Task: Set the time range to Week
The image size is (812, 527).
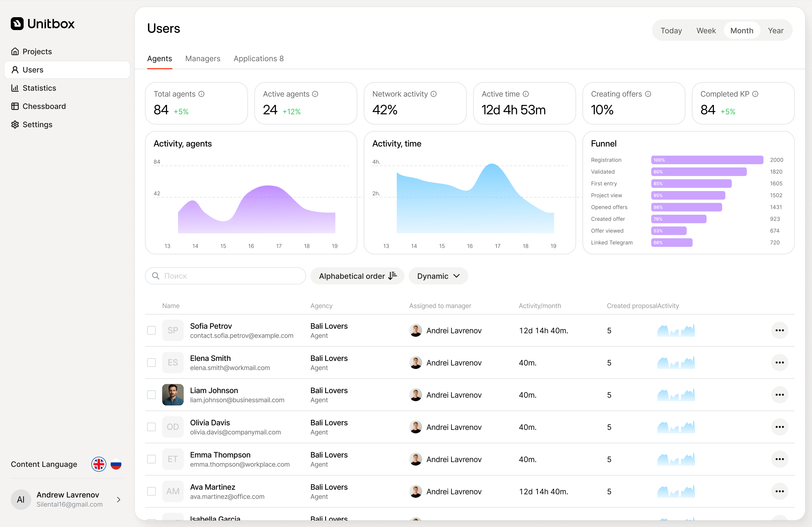Action: click(x=706, y=31)
